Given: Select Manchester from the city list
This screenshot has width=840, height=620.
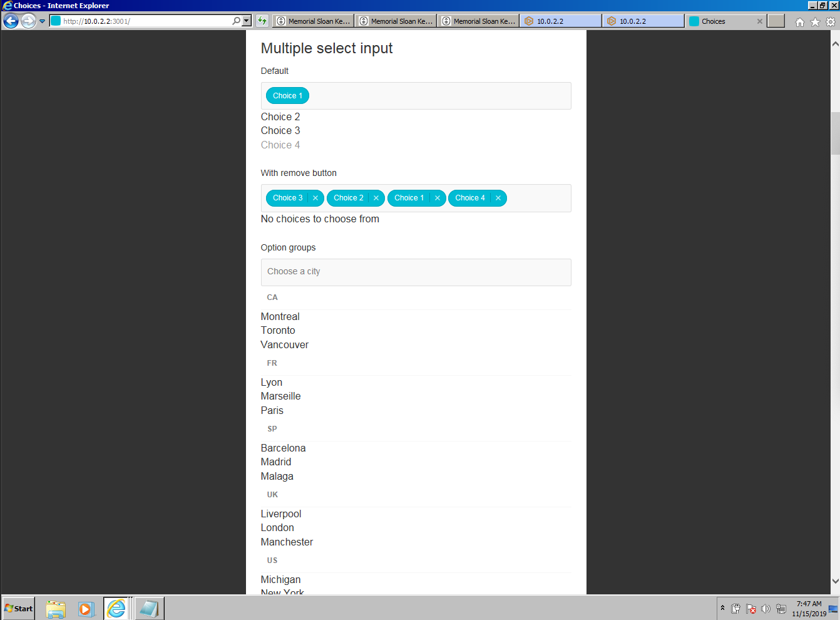Looking at the screenshot, I should point(416,542).
